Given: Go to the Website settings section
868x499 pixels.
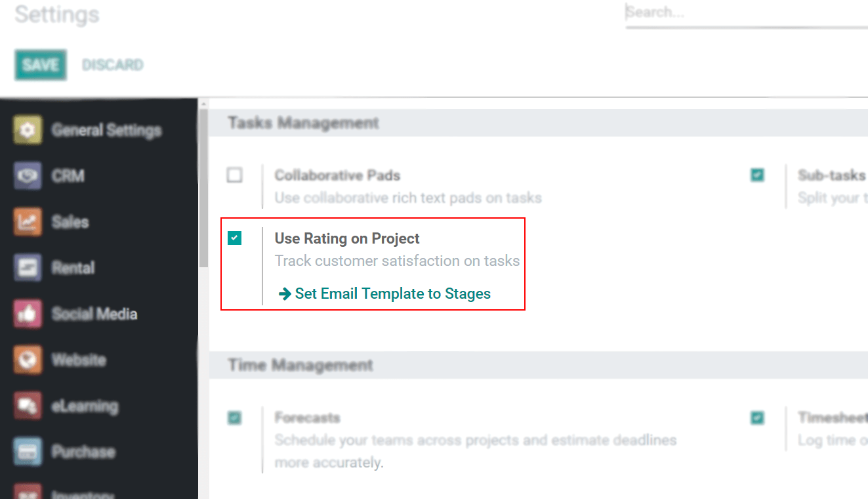Looking at the screenshot, I should point(79,360).
